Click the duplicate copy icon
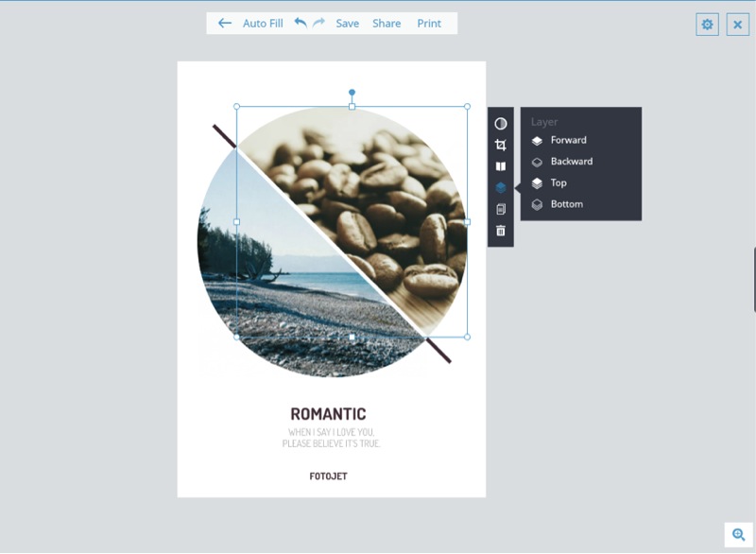This screenshot has width=756, height=554. 501,209
